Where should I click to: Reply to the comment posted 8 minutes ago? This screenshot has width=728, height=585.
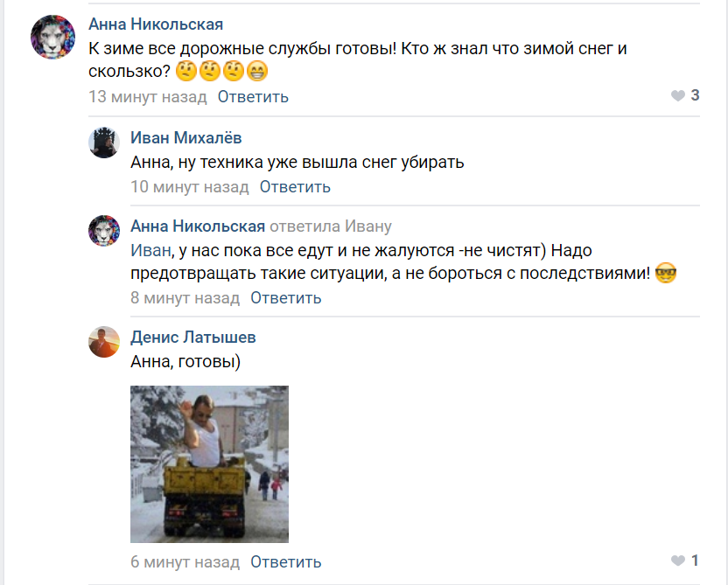(285, 298)
